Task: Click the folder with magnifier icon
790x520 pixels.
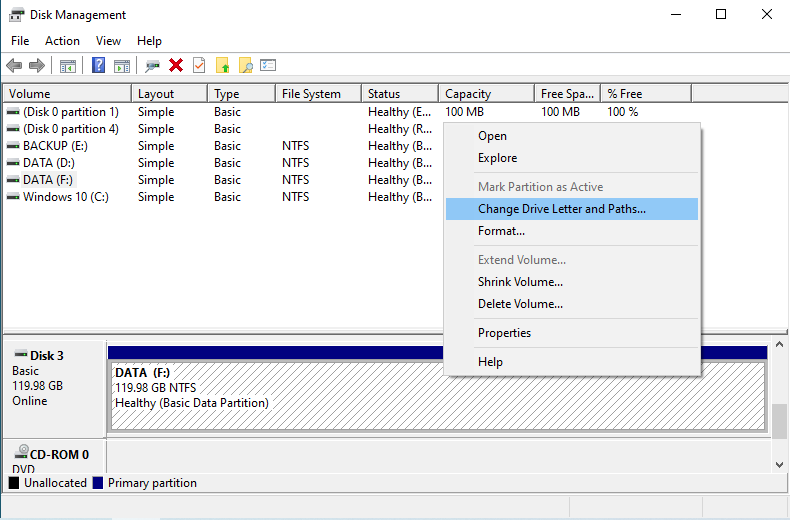Action: click(x=245, y=66)
